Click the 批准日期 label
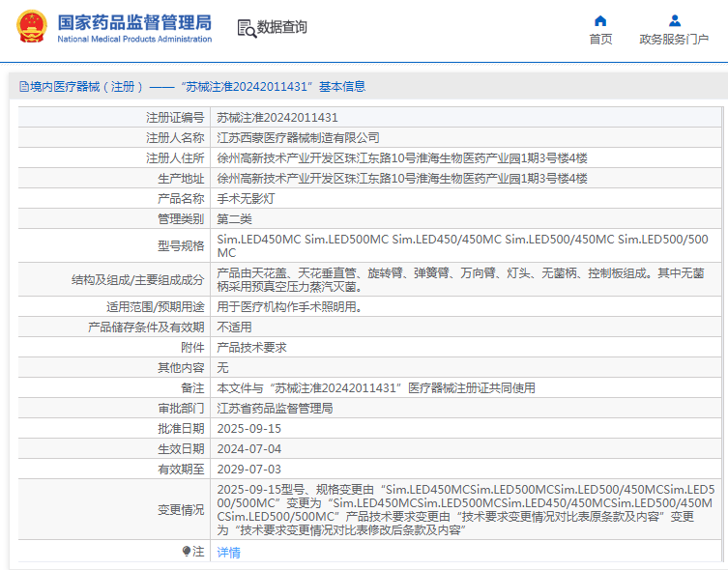 [x=181, y=429]
